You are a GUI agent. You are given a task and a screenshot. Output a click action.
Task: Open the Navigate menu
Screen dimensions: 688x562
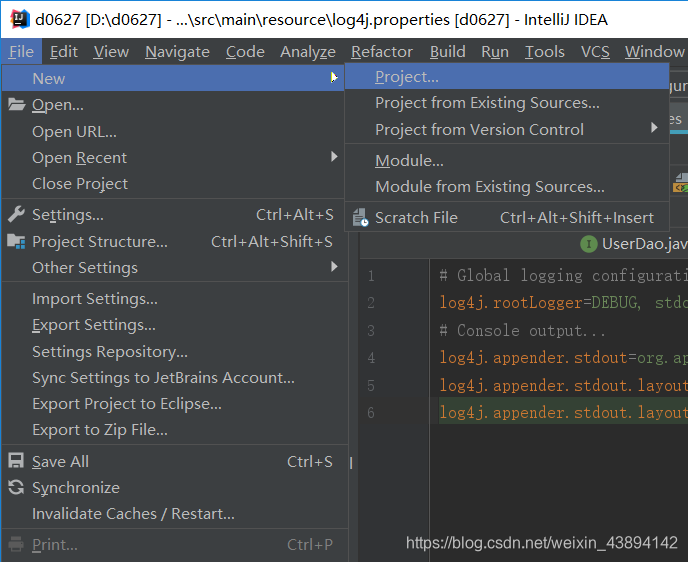(x=177, y=52)
